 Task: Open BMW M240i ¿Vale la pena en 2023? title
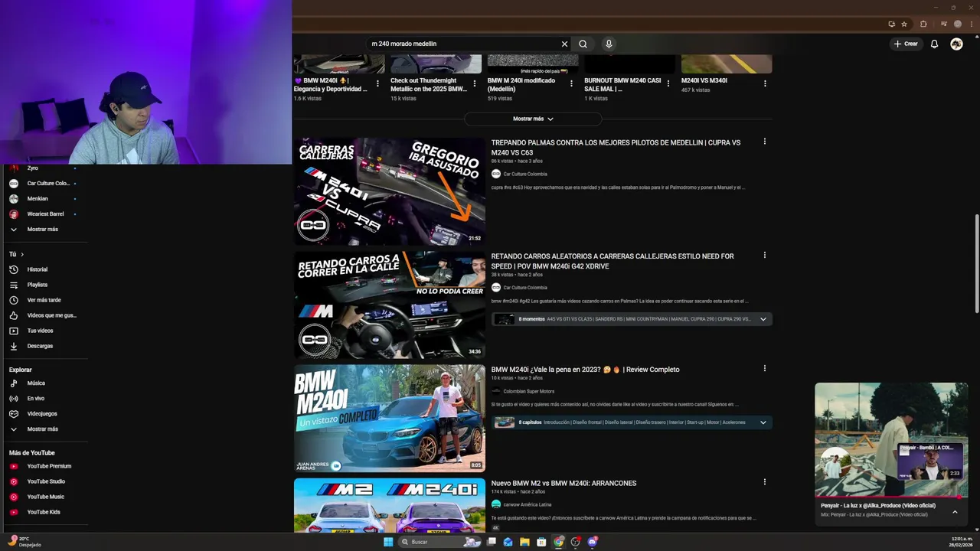point(585,370)
